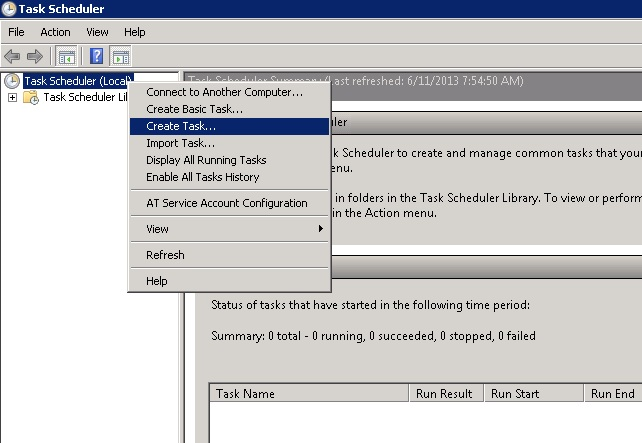This screenshot has height=443, width=642.
Task: Expand the Task Scheduler Library tree node
Action: pyautogui.click(x=12, y=98)
